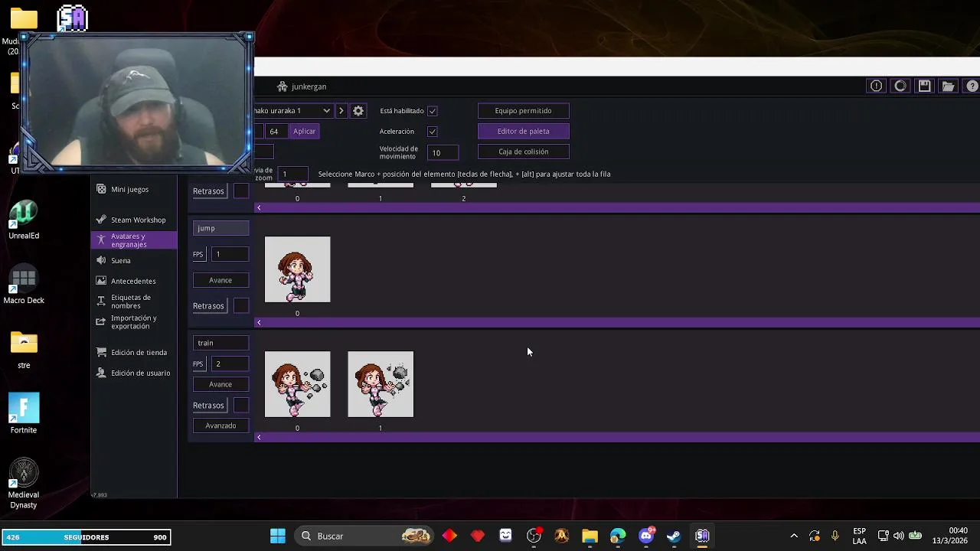The image size is (980, 551).
Task: Click the junkergan avatar icon
Action: pos(283,86)
